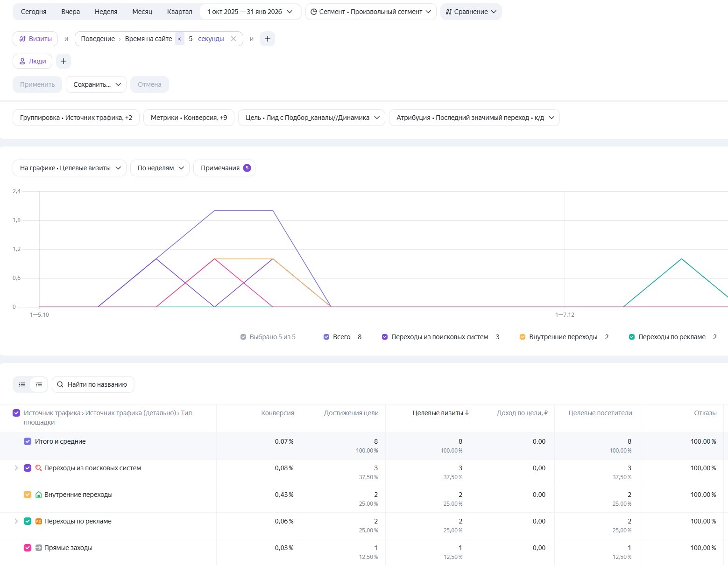This screenshot has height=565, width=728.
Task: Click the 'Найти по названию' search field
Action: pos(93,384)
